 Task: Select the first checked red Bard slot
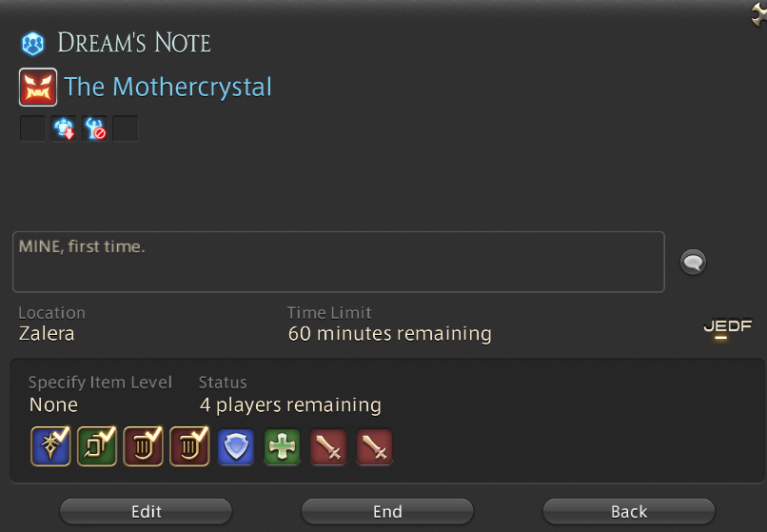(x=144, y=446)
